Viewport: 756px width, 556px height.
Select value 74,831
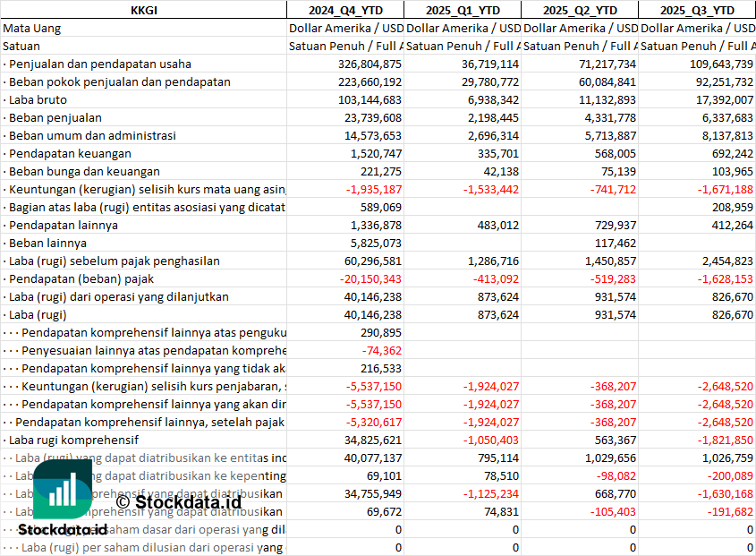coord(501,510)
